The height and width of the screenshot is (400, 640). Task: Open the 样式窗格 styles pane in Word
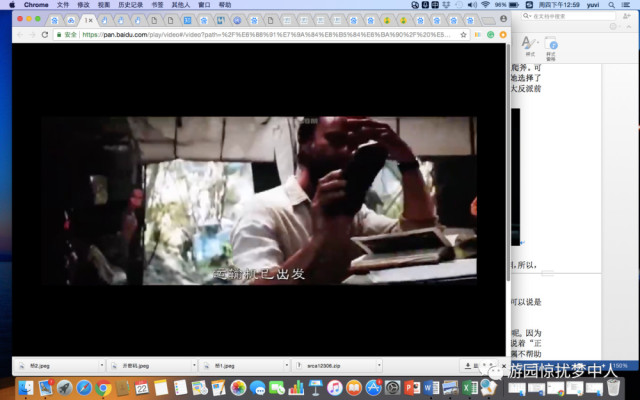point(551,48)
